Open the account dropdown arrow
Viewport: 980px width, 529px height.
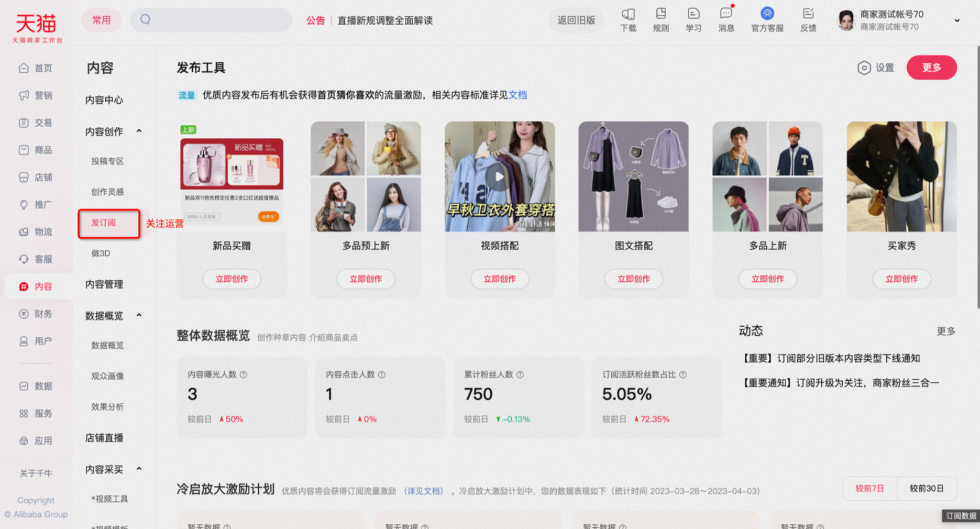pyautogui.click(x=957, y=20)
